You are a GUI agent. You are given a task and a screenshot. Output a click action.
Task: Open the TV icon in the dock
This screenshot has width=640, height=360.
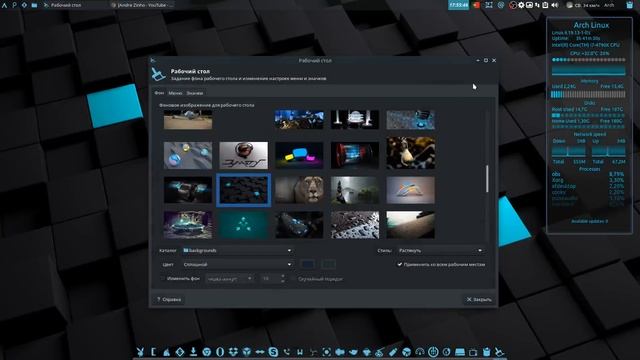click(473, 352)
